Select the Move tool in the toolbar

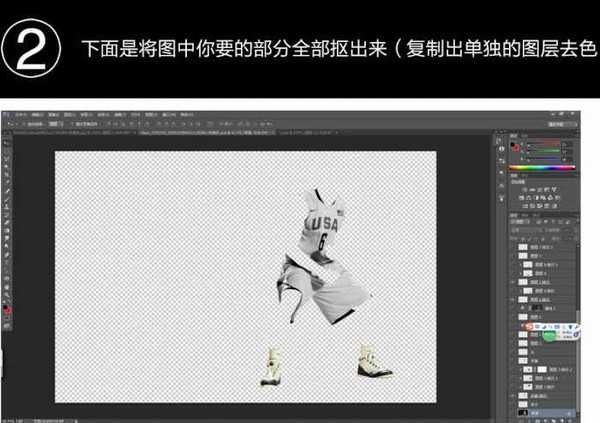(x=7, y=142)
